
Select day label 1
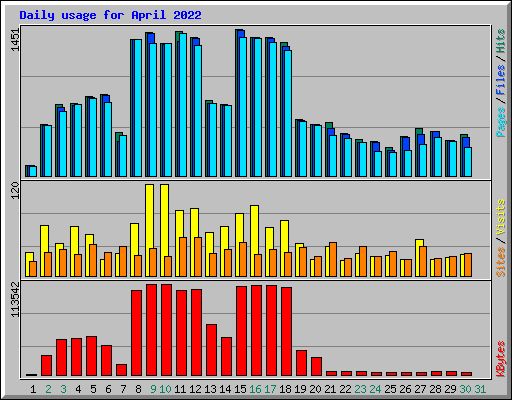[33, 389]
